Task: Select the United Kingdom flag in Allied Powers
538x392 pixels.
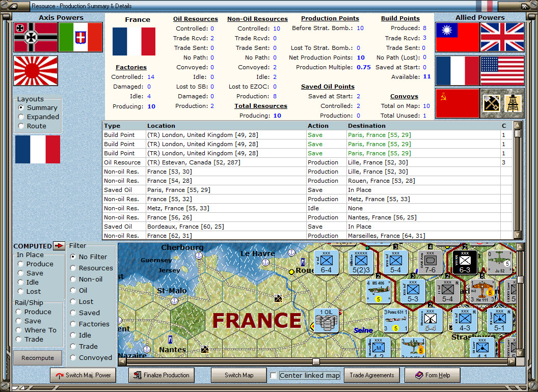Action: tap(503, 38)
